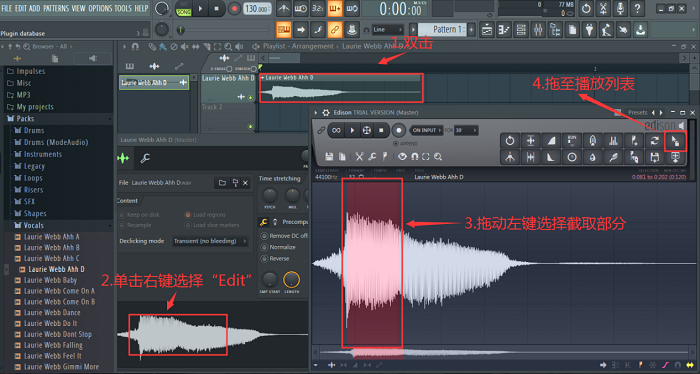700x374 pixels.
Task: Enable the Reverse option
Action: click(x=275, y=258)
